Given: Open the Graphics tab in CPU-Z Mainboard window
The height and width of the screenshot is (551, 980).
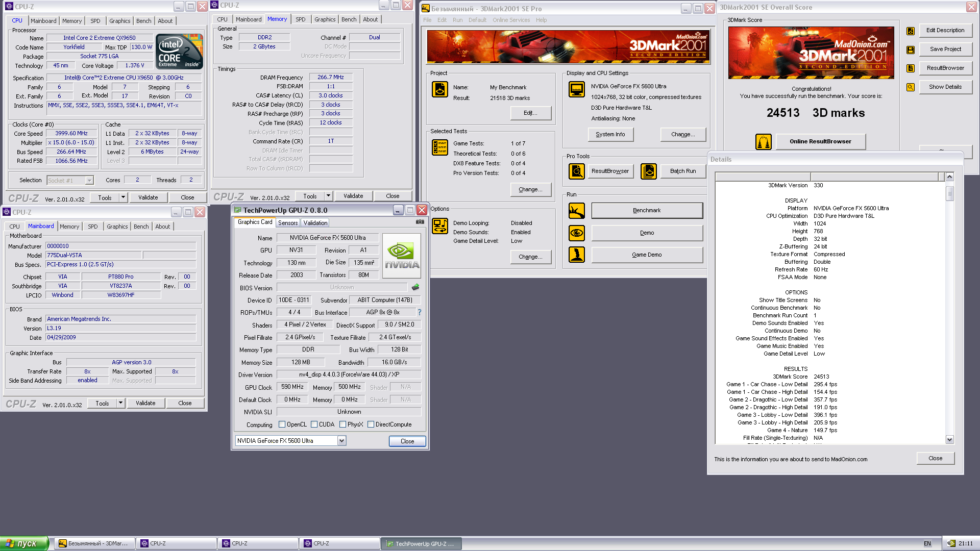Looking at the screenshot, I should coord(117,227).
